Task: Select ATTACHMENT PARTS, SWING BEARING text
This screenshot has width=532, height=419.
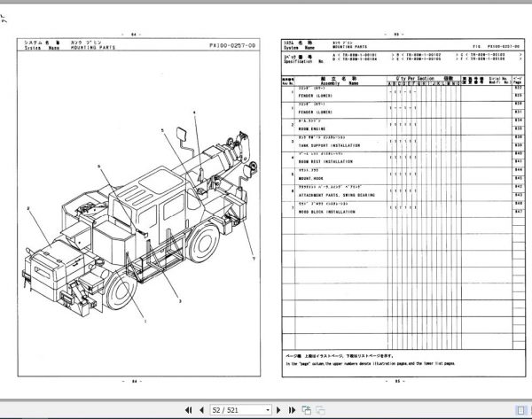Action: click(x=337, y=195)
